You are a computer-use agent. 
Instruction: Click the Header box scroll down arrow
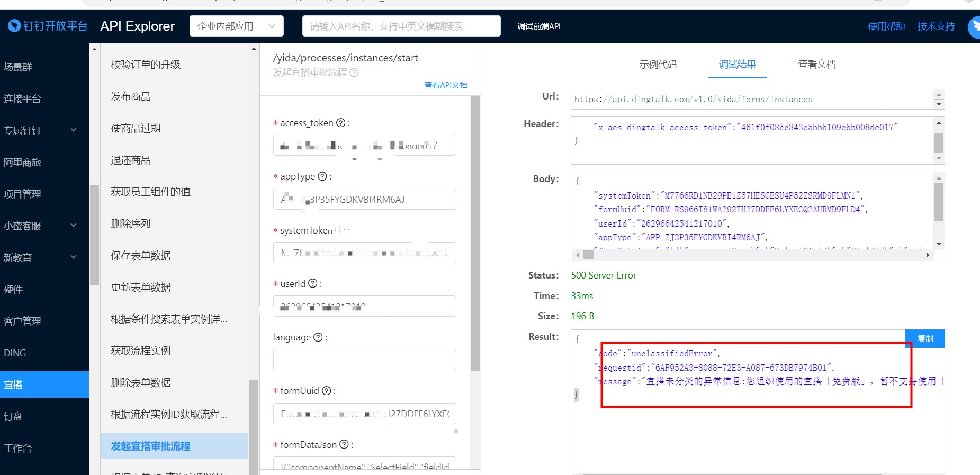(939, 158)
